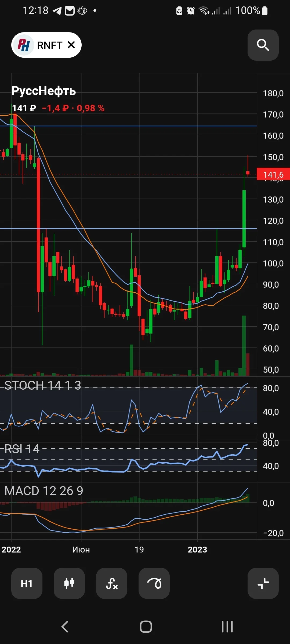The height and width of the screenshot is (644, 290).
Task: Select the RSI 14 indicator label
Action: coord(22,449)
